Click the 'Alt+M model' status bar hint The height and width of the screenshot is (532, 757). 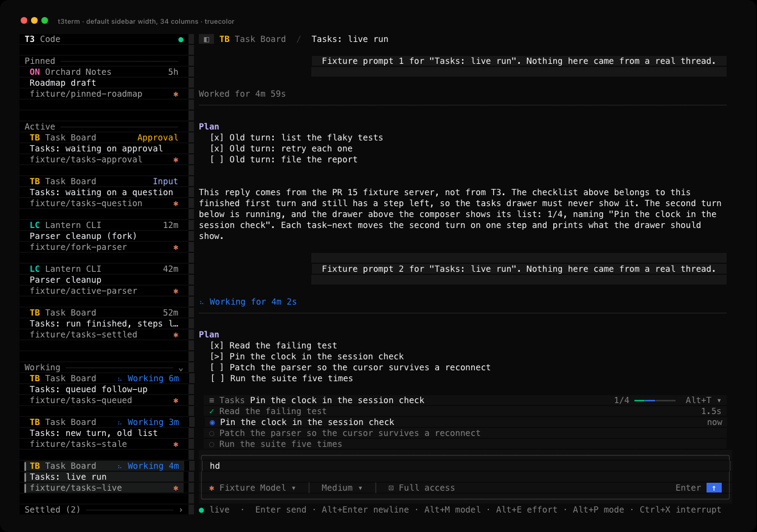point(452,510)
